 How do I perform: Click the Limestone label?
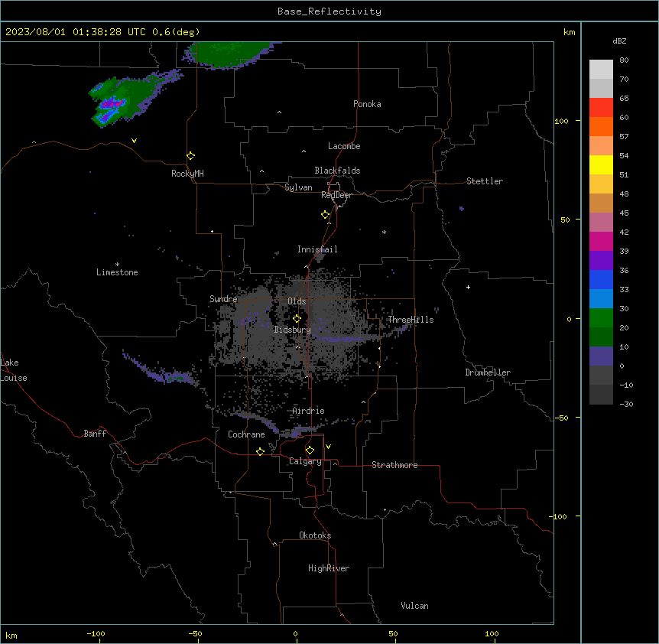117,272
